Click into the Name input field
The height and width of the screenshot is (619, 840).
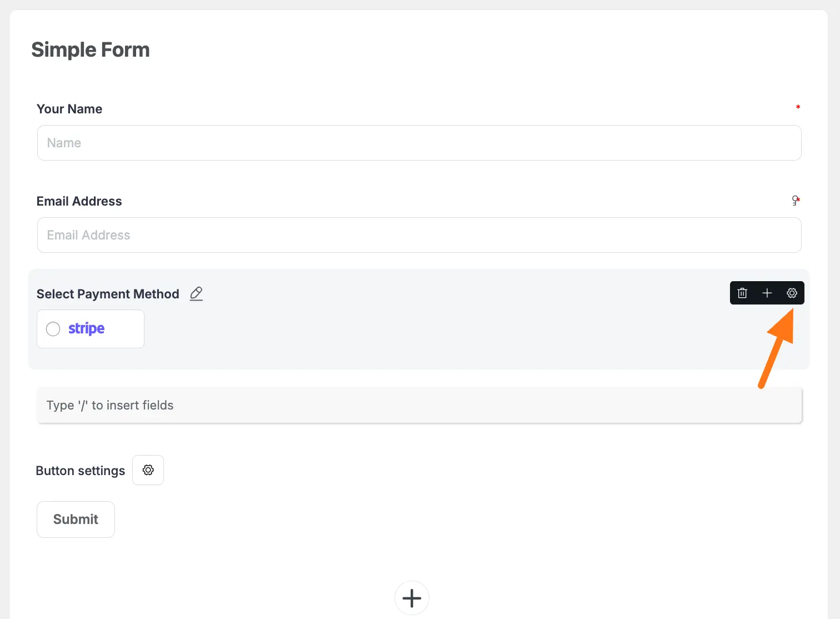(419, 143)
